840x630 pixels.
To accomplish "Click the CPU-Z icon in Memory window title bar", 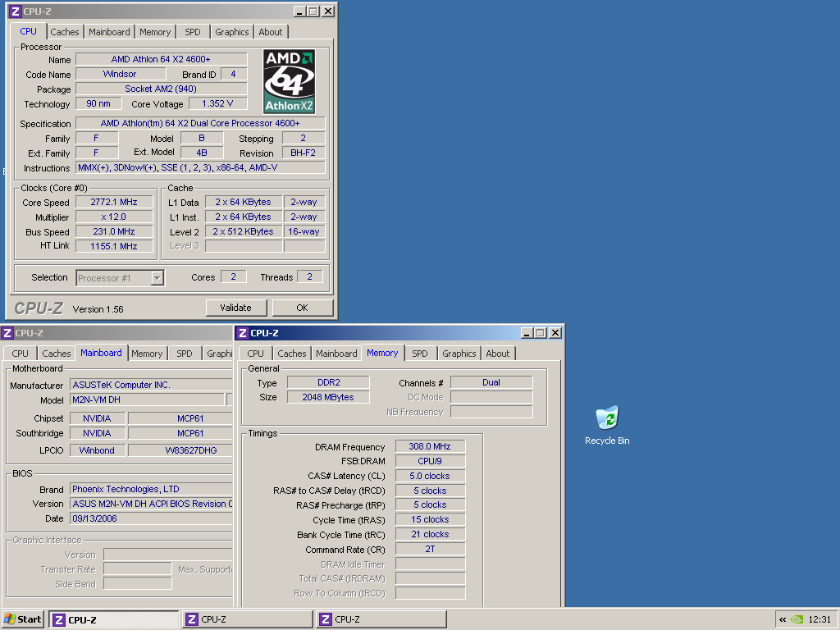I will [243, 333].
